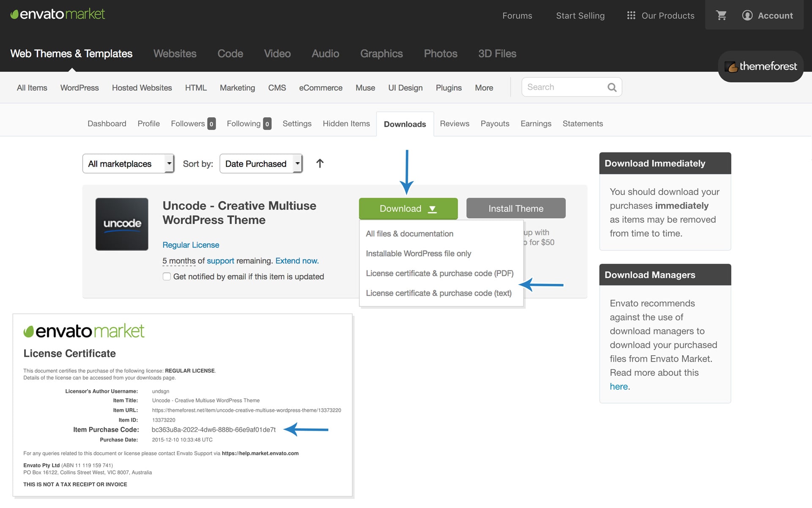The image size is (812, 508).
Task: Select License certificate & purchase code (PDF)
Action: (439, 273)
